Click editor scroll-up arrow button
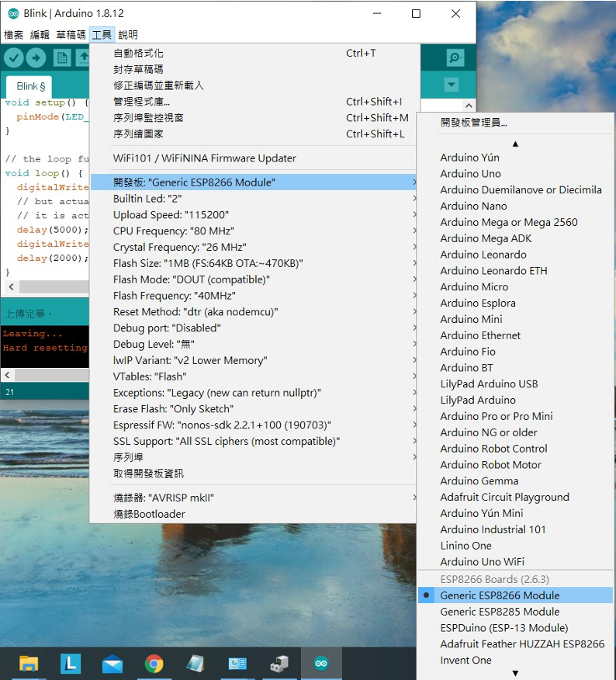 click(469, 106)
